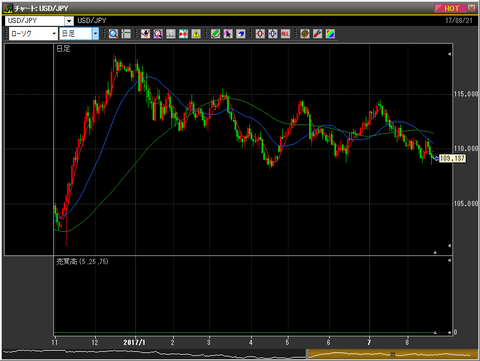Click the magnifying glass zoom icon
Image resolution: width=480 pixels, height=361 pixels.
point(113,34)
